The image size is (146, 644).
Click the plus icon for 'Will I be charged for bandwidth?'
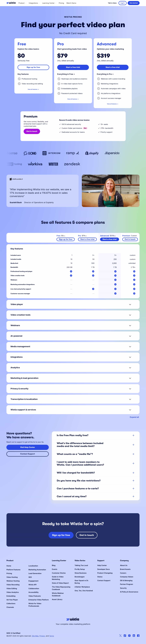pos(133,473)
